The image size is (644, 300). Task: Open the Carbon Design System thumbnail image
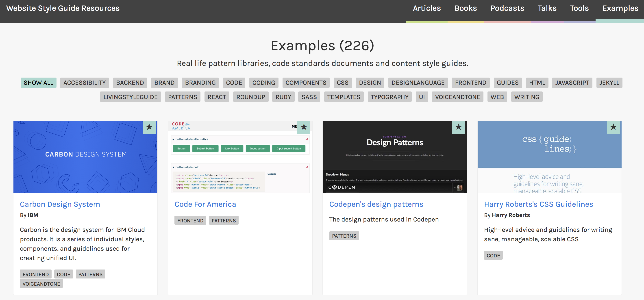[85, 157]
